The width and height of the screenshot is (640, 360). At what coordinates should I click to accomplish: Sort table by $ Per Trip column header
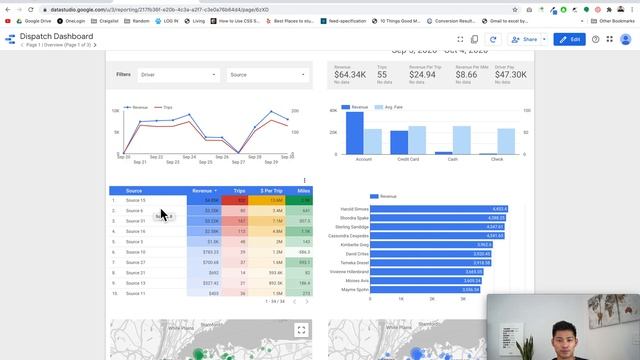(x=271, y=191)
